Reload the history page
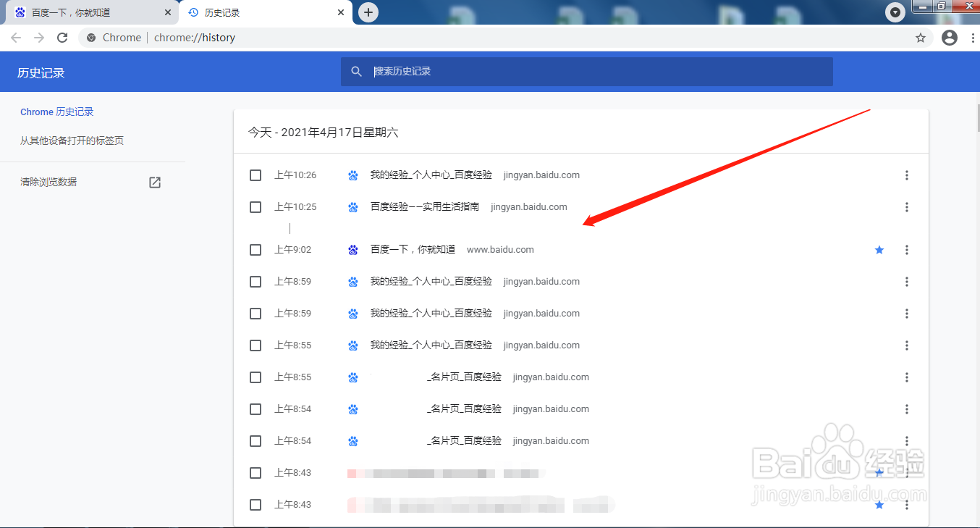 [62, 38]
